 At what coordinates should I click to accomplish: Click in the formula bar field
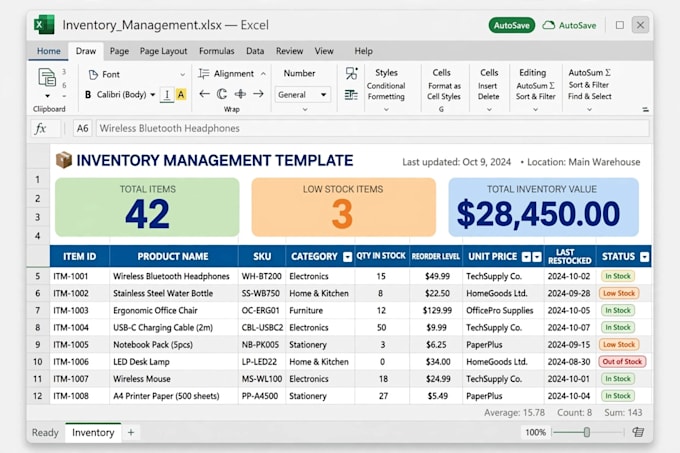tap(372, 128)
